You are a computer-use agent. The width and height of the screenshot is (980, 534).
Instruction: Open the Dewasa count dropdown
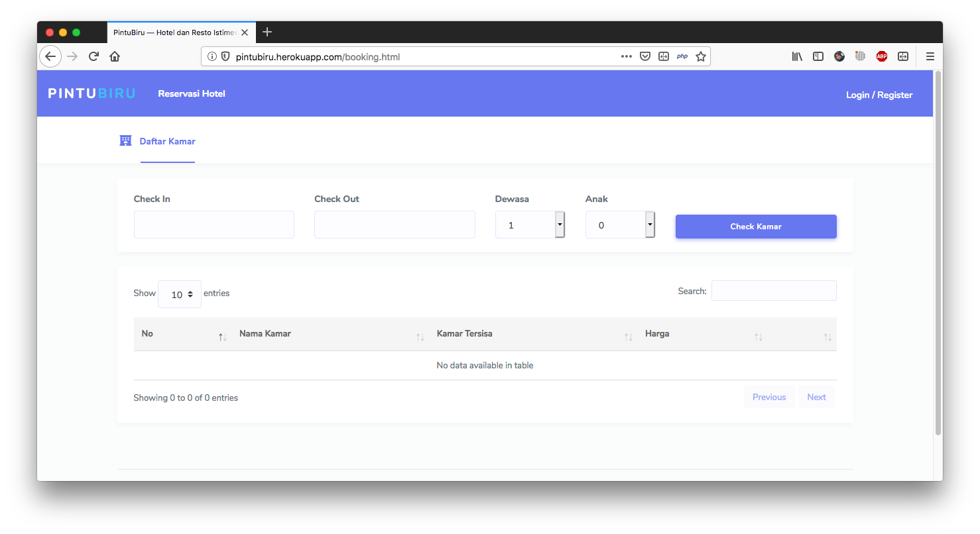point(530,225)
